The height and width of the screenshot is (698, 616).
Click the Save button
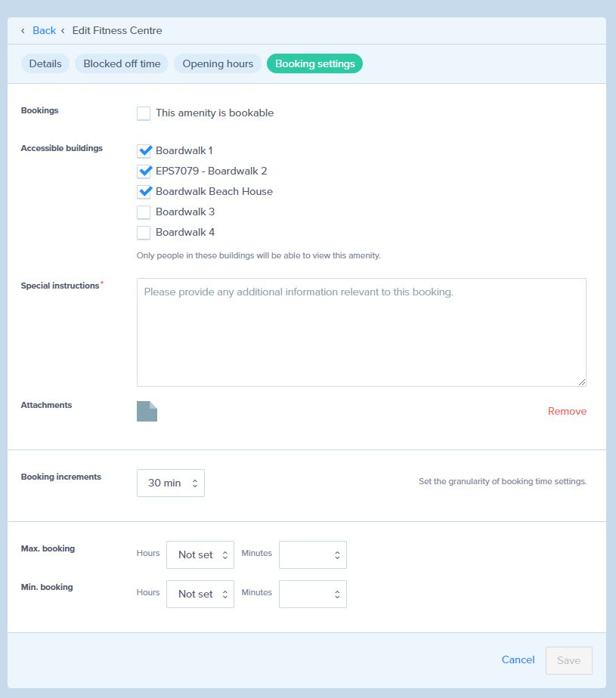pyautogui.click(x=569, y=660)
